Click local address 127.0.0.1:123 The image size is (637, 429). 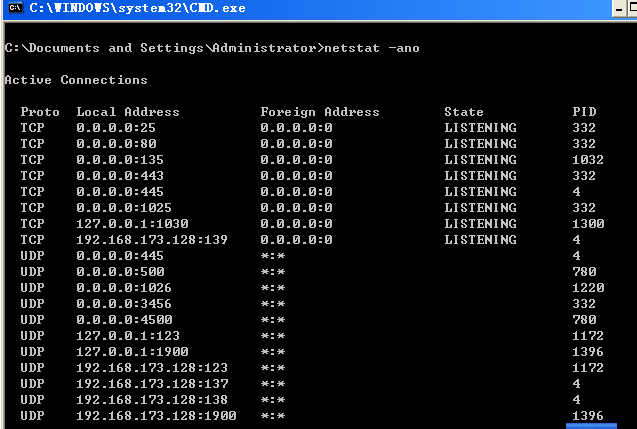tap(128, 336)
